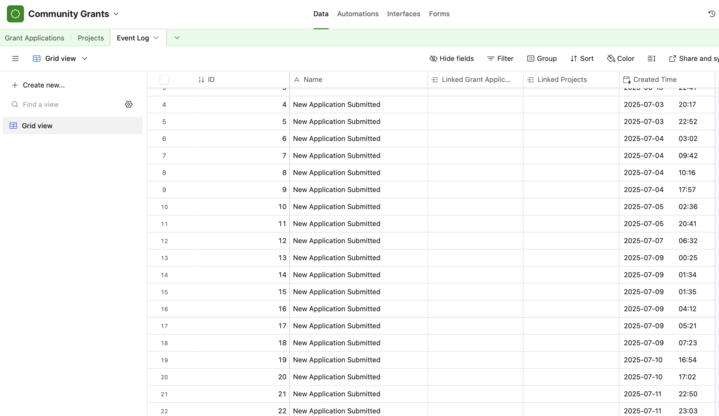Click the plus icon beside Create new
The height and width of the screenshot is (416, 719).
tap(15, 85)
